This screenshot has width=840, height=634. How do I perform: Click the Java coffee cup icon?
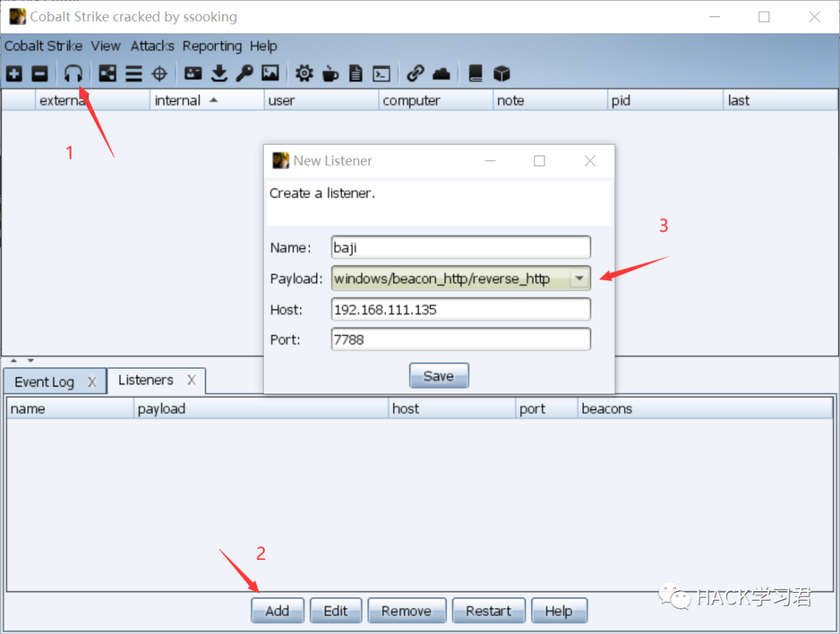point(330,73)
